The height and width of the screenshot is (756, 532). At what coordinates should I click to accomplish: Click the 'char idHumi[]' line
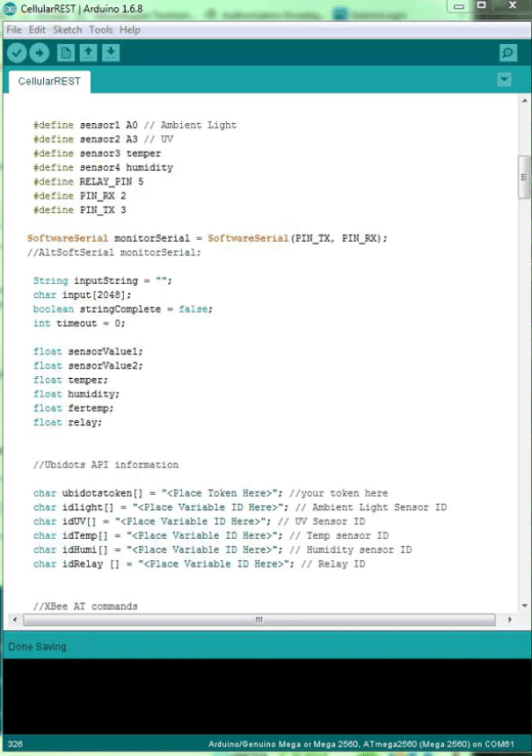(x=222, y=549)
